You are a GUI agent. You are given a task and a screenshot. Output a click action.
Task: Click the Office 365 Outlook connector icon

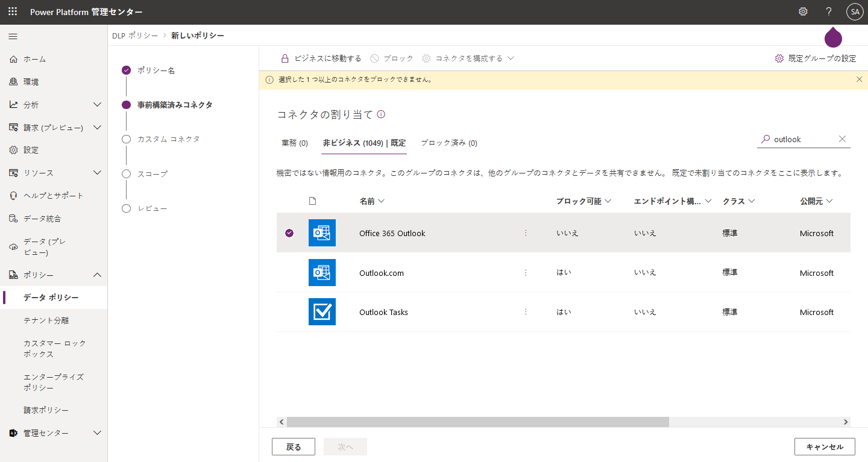[322, 233]
